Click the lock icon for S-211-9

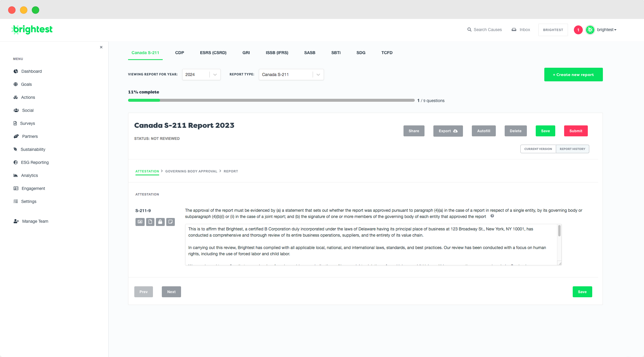point(160,222)
